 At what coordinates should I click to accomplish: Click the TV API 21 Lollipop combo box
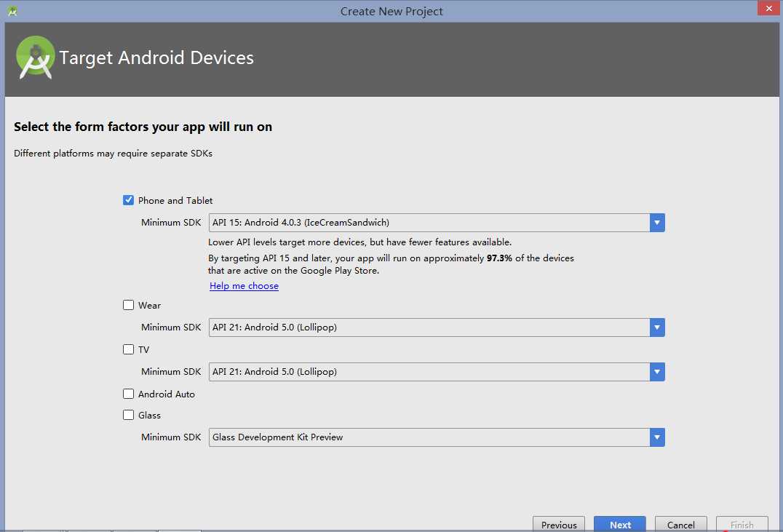pos(437,372)
